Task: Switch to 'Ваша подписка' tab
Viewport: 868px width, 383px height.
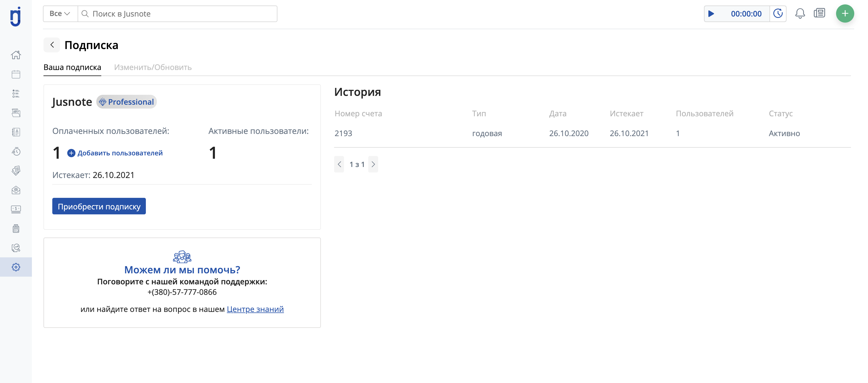Action: (72, 67)
